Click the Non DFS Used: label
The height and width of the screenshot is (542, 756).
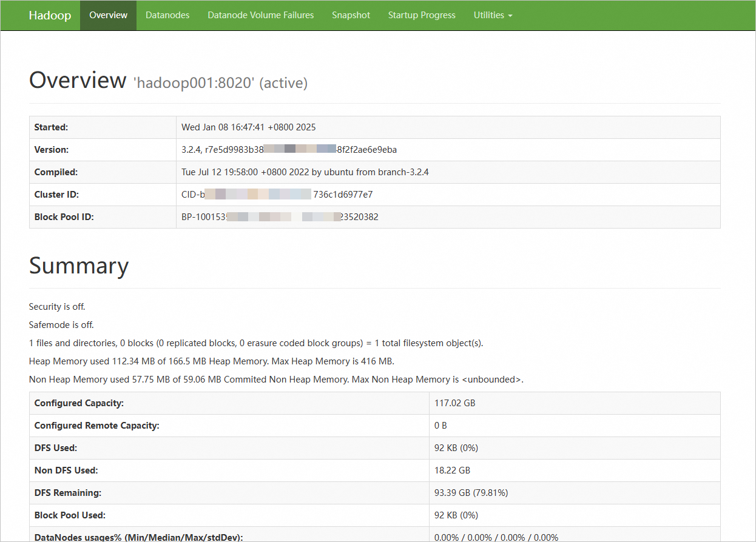(66, 470)
